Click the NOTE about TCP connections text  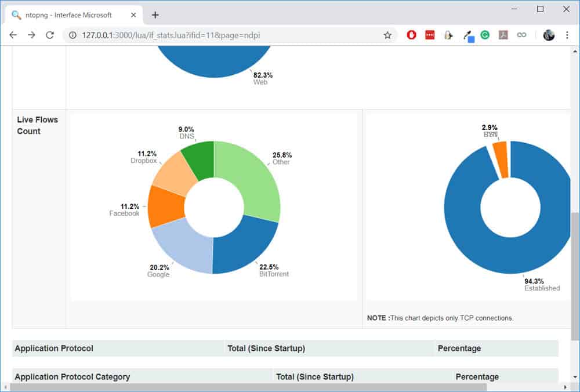click(x=440, y=318)
